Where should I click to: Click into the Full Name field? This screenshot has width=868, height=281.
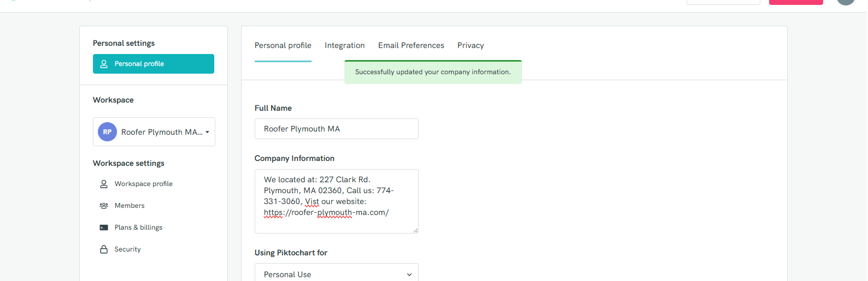click(x=337, y=129)
